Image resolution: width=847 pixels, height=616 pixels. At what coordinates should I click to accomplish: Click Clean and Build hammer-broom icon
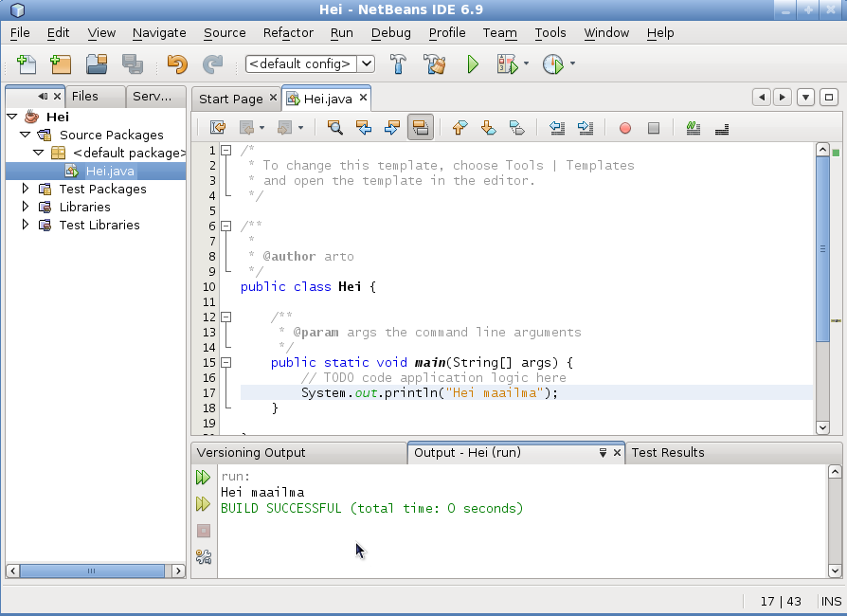(x=435, y=64)
